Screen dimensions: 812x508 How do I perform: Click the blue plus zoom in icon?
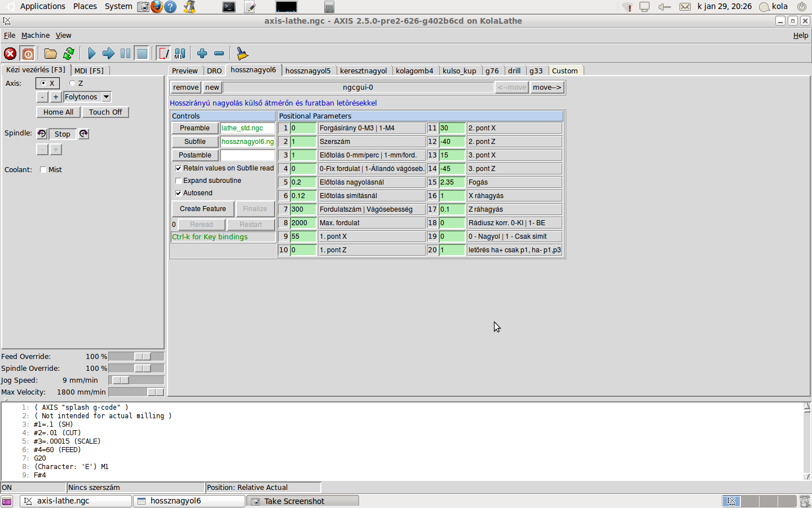[202, 54]
